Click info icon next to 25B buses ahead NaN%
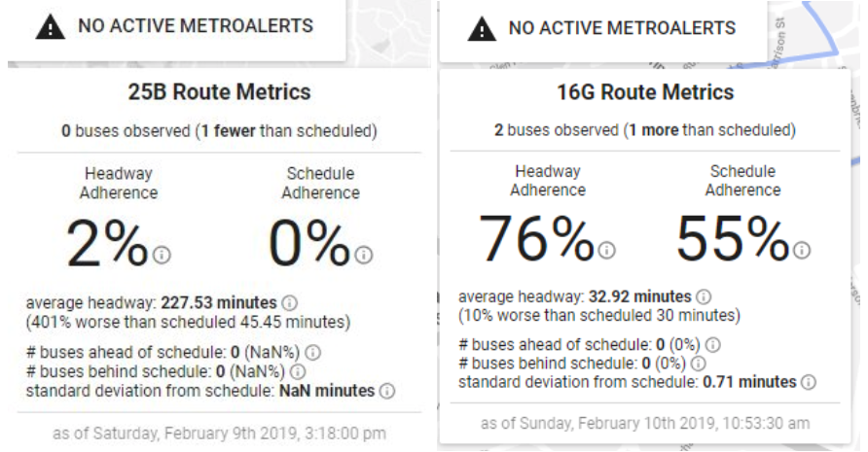868x452 pixels. pyautogui.click(x=312, y=352)
